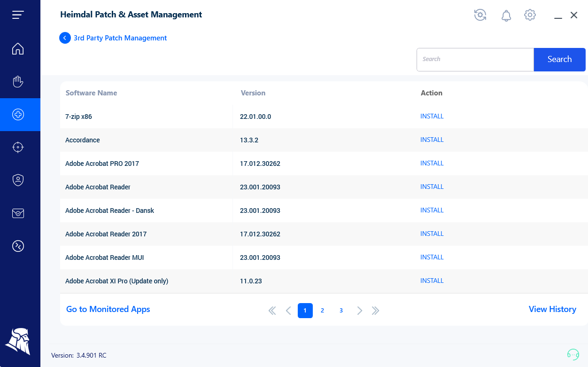This screenshot has width=588, height=367.
Task: Select the Adobe Acrobat Reader - Dansk name
Action: click(x=109, y=211)
